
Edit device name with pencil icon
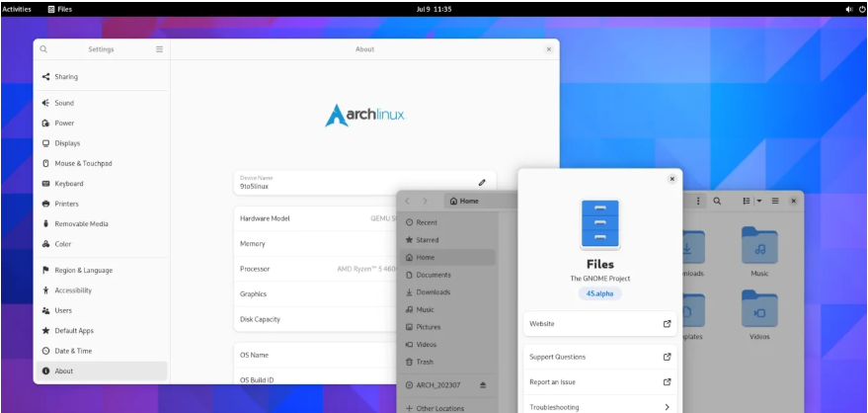(x=482, y=183)
